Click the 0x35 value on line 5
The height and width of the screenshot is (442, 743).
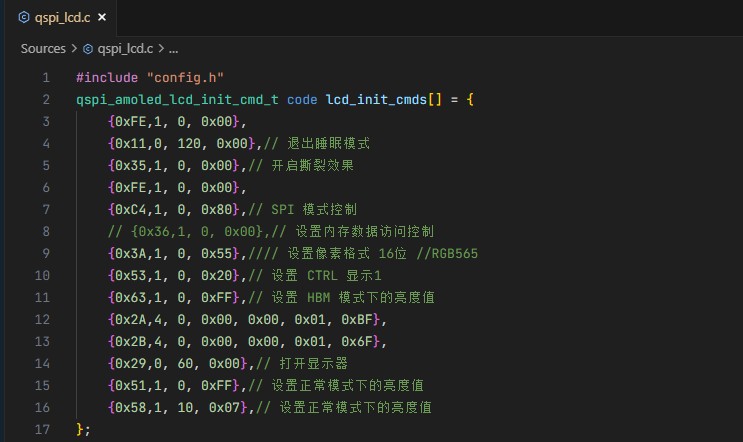(x=130, y=165)
